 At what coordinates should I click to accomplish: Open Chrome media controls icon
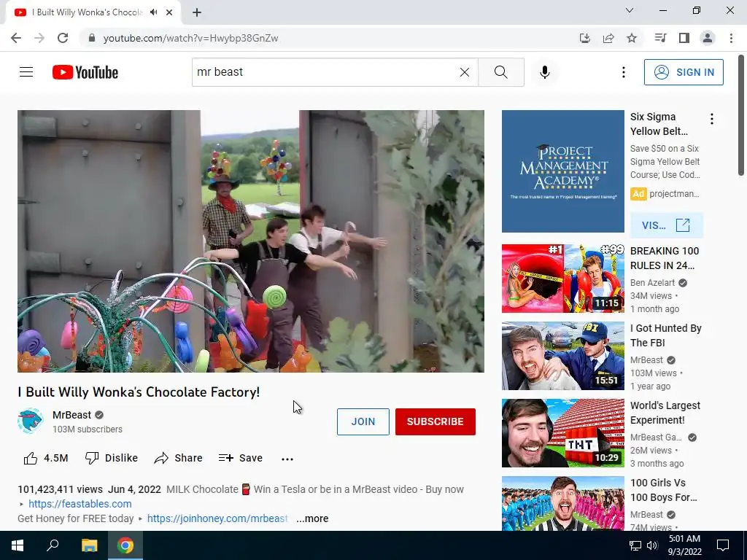(660, 38)
